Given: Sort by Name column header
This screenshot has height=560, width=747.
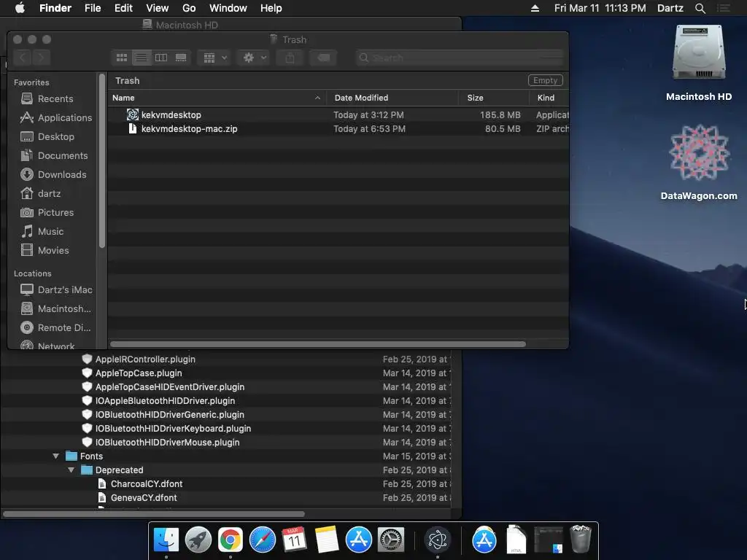Looking at the screenshot, I should tap(217, 98).
